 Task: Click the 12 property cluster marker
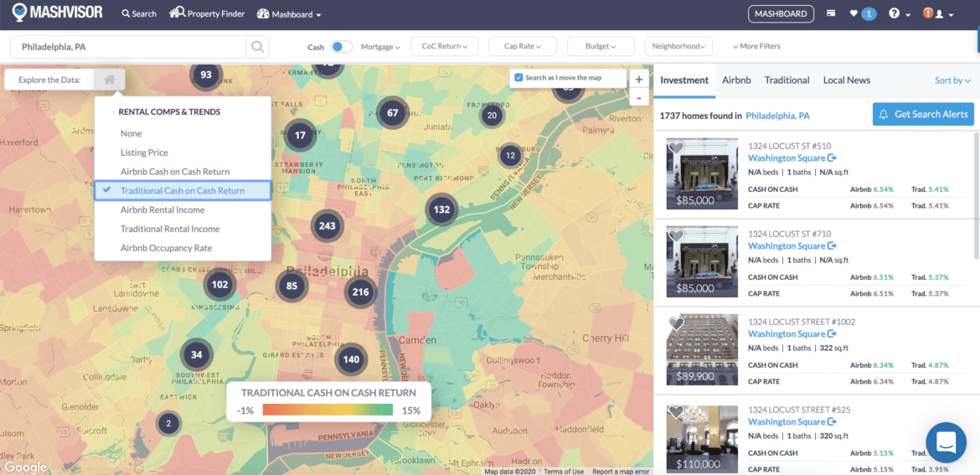click(511, 156)
